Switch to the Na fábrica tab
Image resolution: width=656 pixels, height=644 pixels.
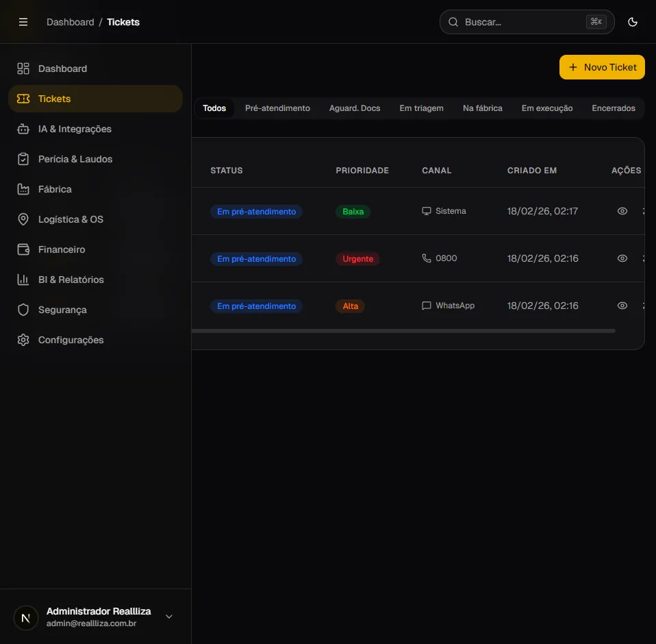[x=482, y=108]
